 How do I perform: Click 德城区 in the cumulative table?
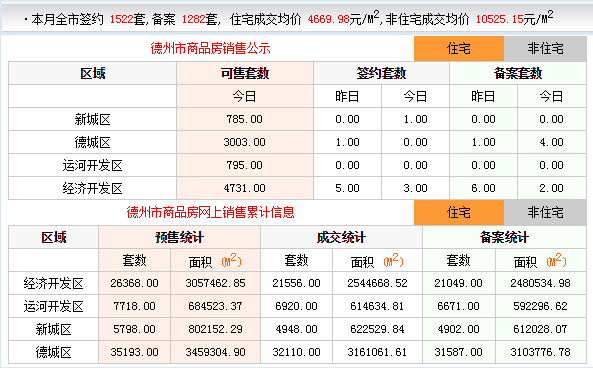(53, 352)
